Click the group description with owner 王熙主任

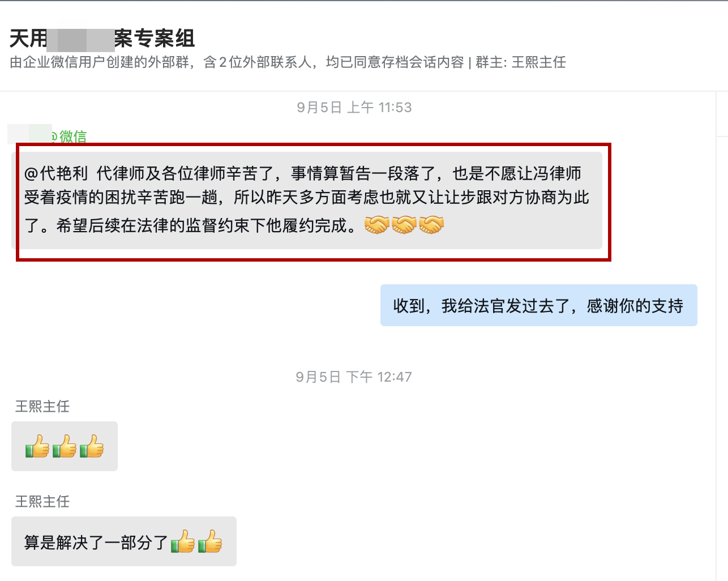[x=288, y=62]
